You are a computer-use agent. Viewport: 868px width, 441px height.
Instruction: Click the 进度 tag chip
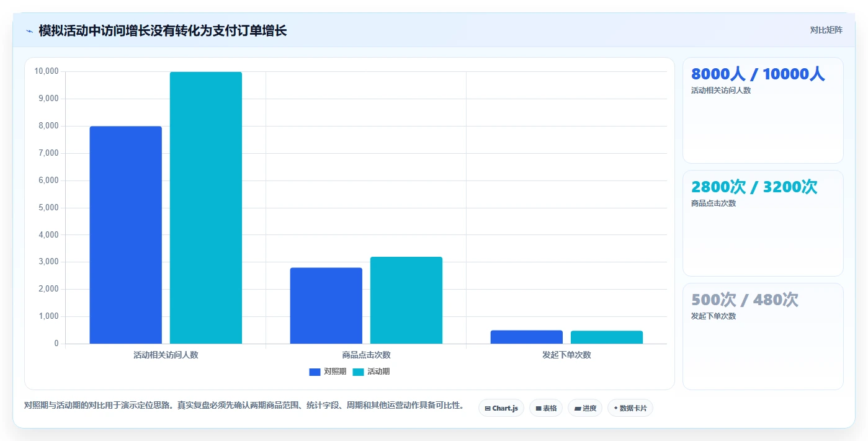click(585, 408)
